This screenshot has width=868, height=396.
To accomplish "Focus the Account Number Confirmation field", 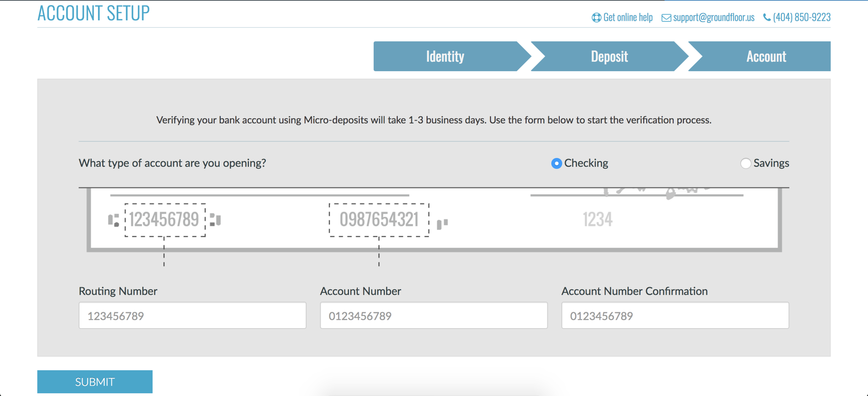I will [x=675, y=315].
